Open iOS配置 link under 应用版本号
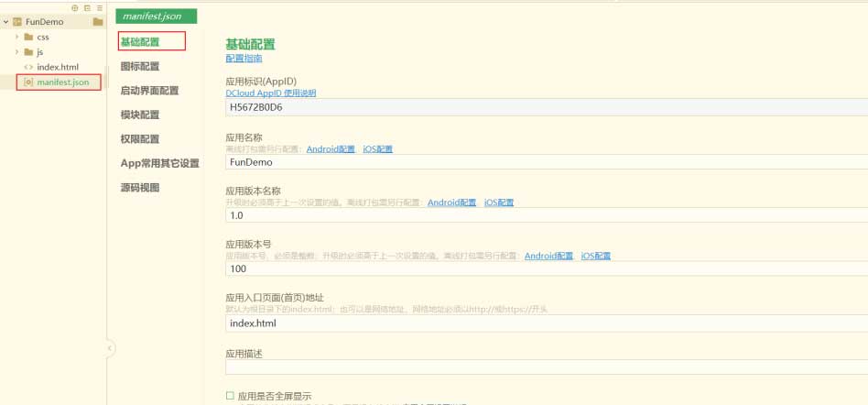Viewport: 868px width, 405px height. tap(596, 256)
